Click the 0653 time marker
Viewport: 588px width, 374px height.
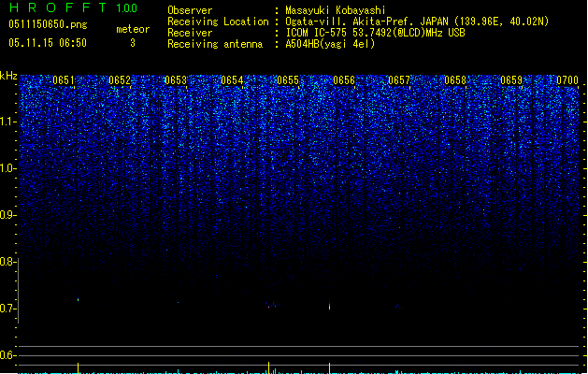coord(176,80)
